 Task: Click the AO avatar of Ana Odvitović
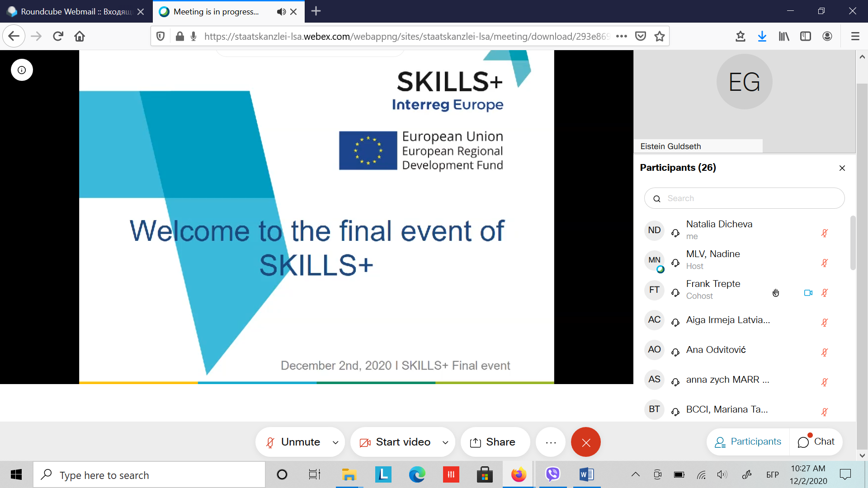click(x=654, y=349)
